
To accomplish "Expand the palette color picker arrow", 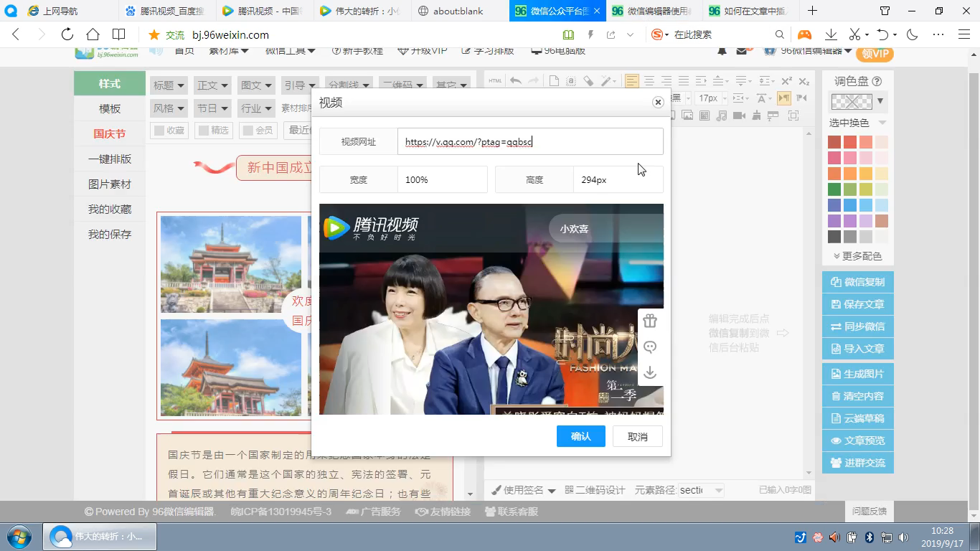I will pyautogui.click(x=880, y=101).
